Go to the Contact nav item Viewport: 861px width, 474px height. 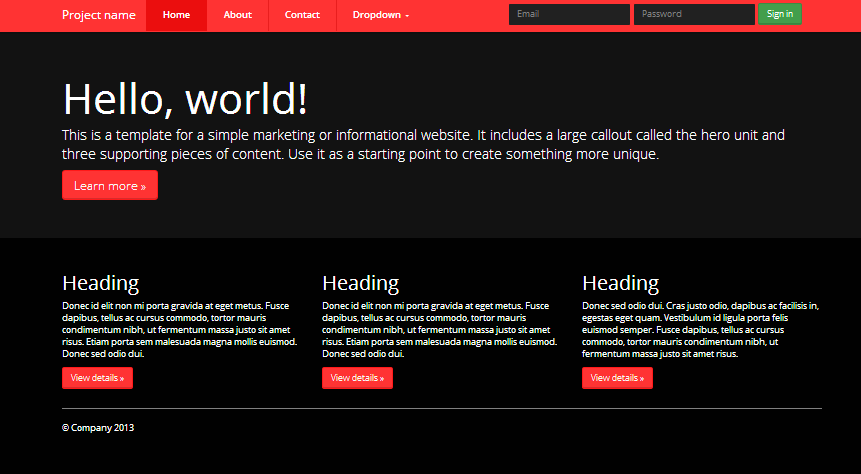[302, 15]
